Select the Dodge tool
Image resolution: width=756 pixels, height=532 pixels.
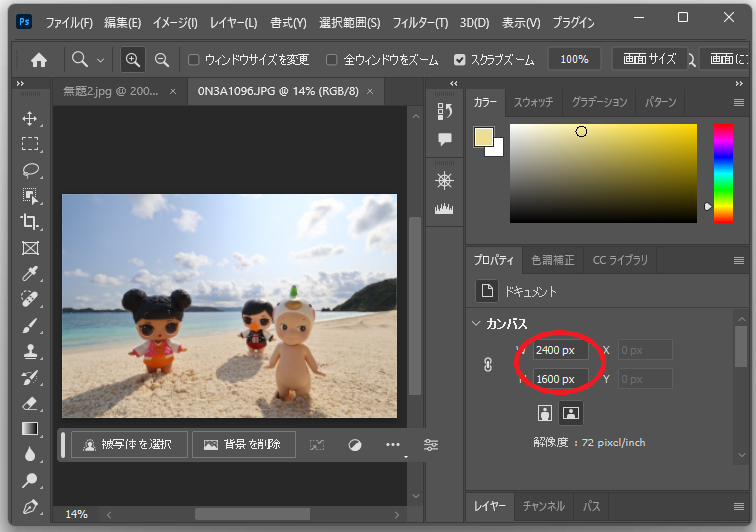(x=30, y=481)
